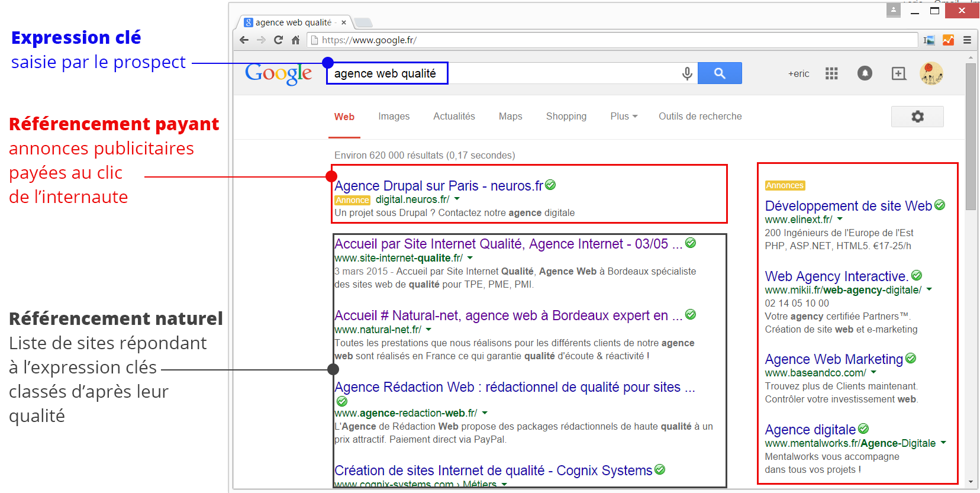Start voice search with microphone icon
Viewport: 980px width, 493px height.
(x=686, y=73)
